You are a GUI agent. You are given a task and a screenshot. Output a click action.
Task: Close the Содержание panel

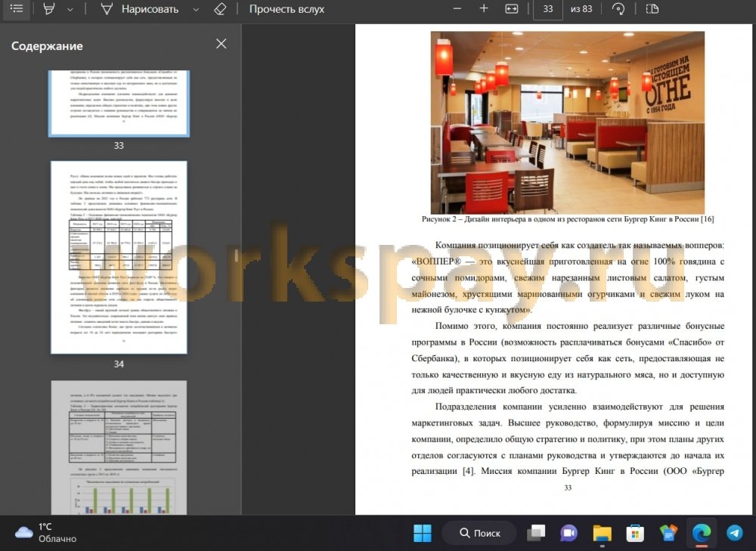[222, 44]
